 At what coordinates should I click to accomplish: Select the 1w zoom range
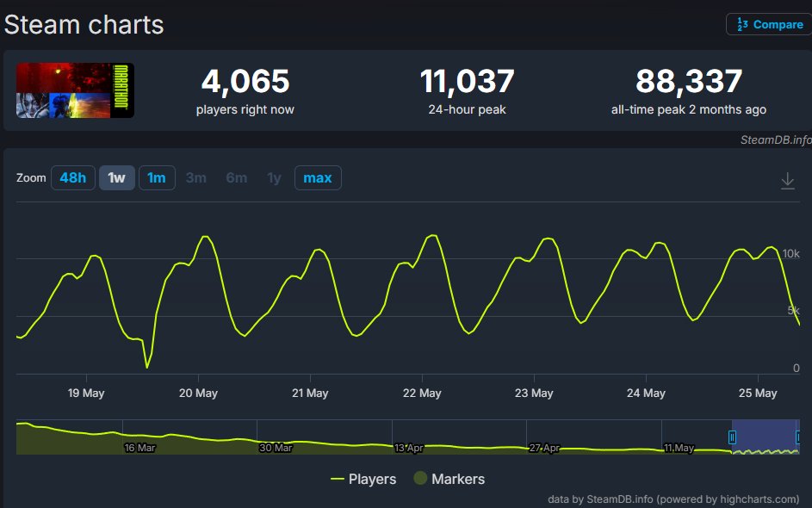pos(116,177)
